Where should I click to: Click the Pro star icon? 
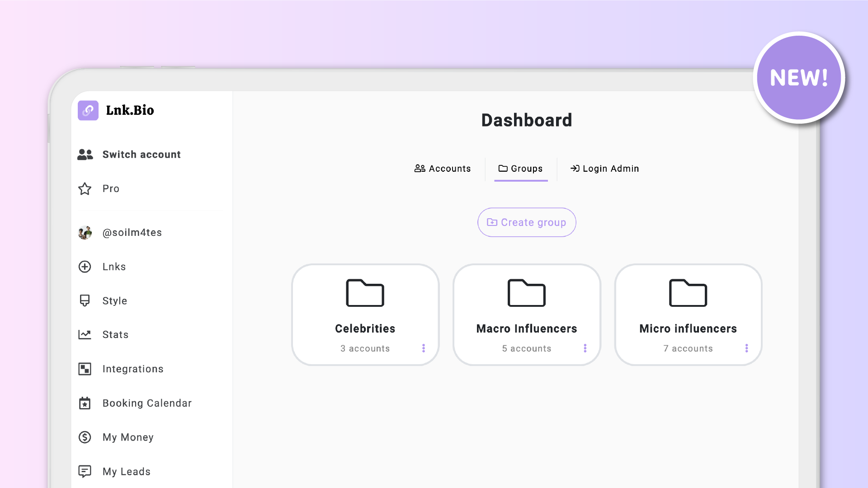(x=85, y=189)
